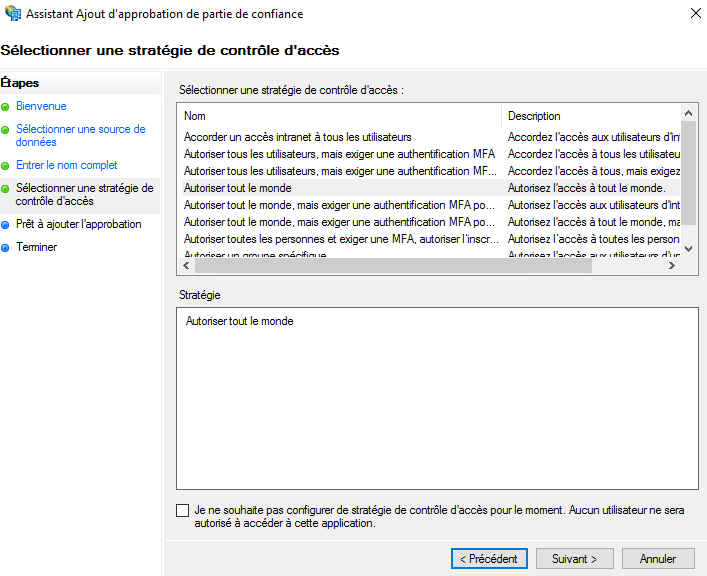Click the Suivant button
707x576 pixels.
point(574,558)
